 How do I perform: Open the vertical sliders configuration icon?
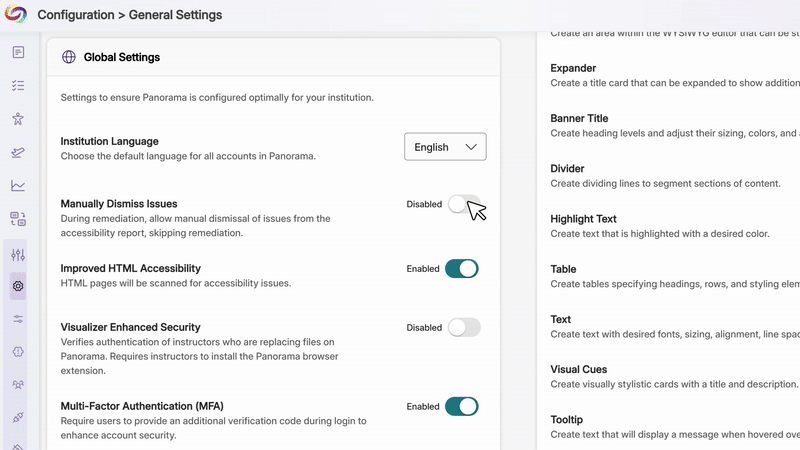(18, 255)
